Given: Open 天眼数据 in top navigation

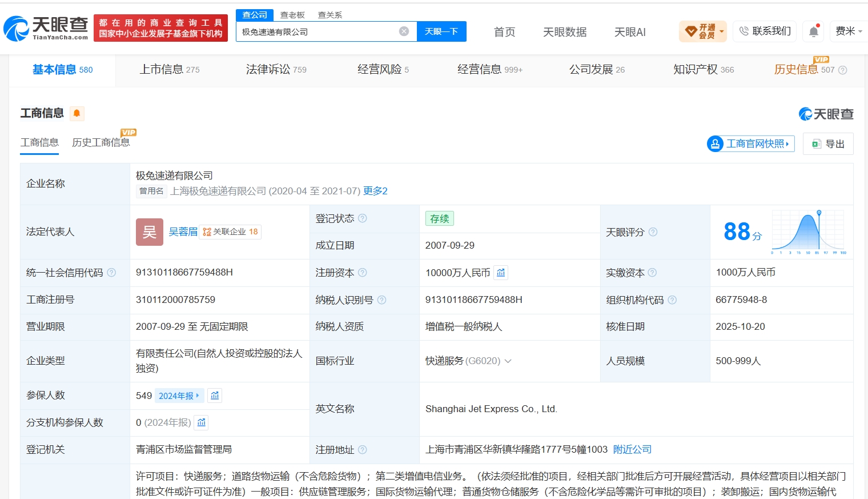Looking at the screenshot, I should pyautogui.click(x=565, y=32).
